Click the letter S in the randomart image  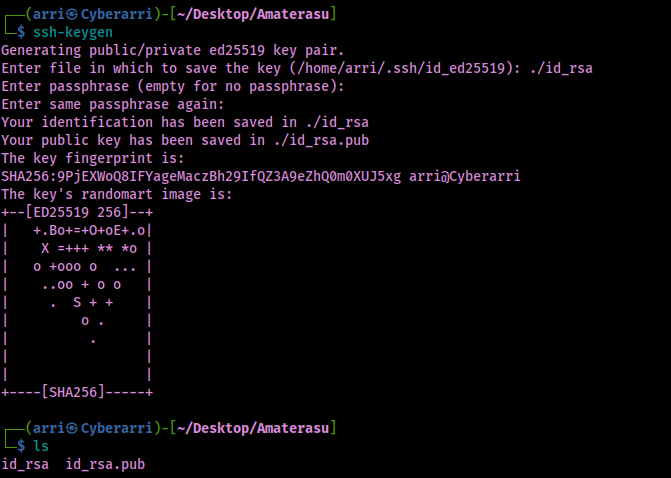tap(77, 302)
